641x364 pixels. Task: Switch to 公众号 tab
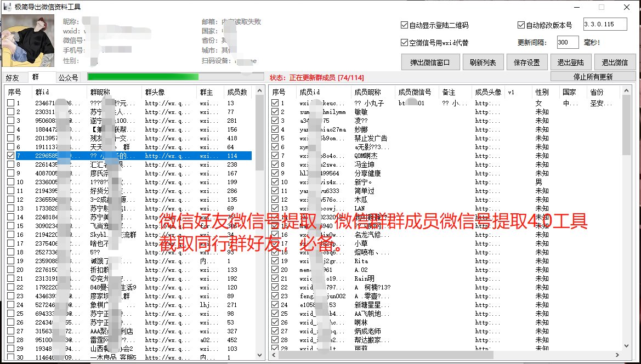(68, 78)
